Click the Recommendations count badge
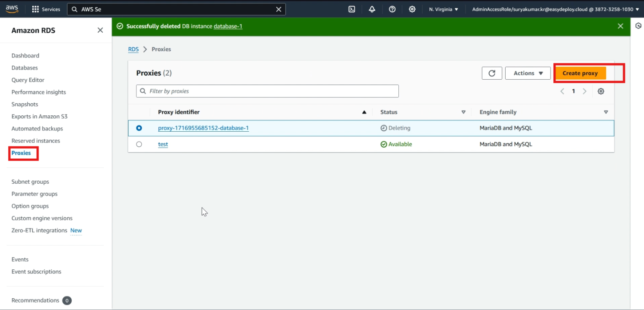This screenshot has width=644, height=310. [67, 300]
